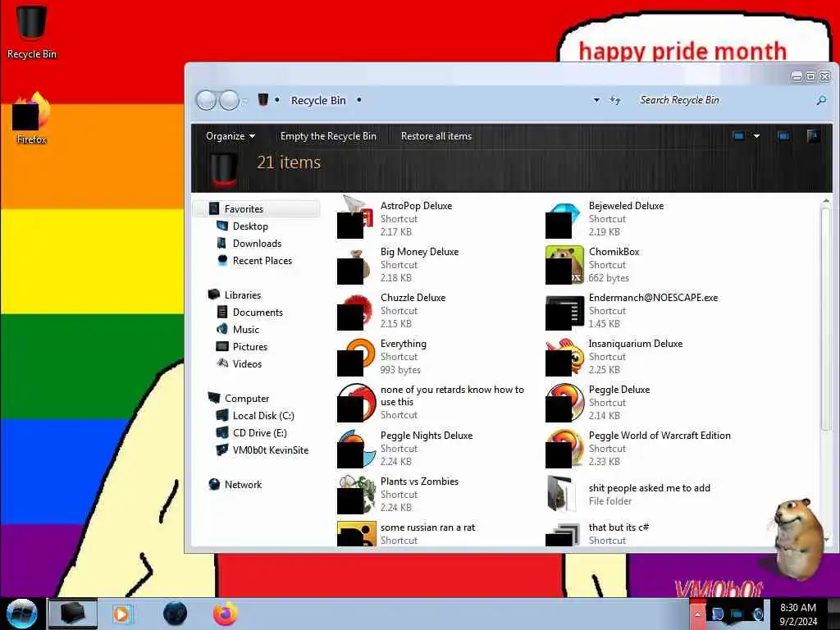Image resolution: width=840 pixels, height=630 pixels.
Task: Select the Peggle Deluxe icon
Action: click(x=564, y=404)
